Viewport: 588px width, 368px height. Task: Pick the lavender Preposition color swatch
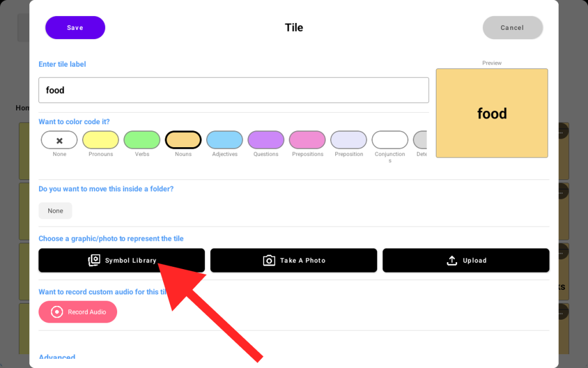click(349, 140)
